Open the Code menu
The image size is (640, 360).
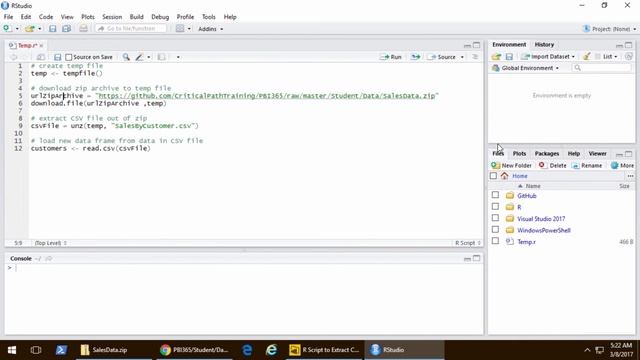point(46,17)
